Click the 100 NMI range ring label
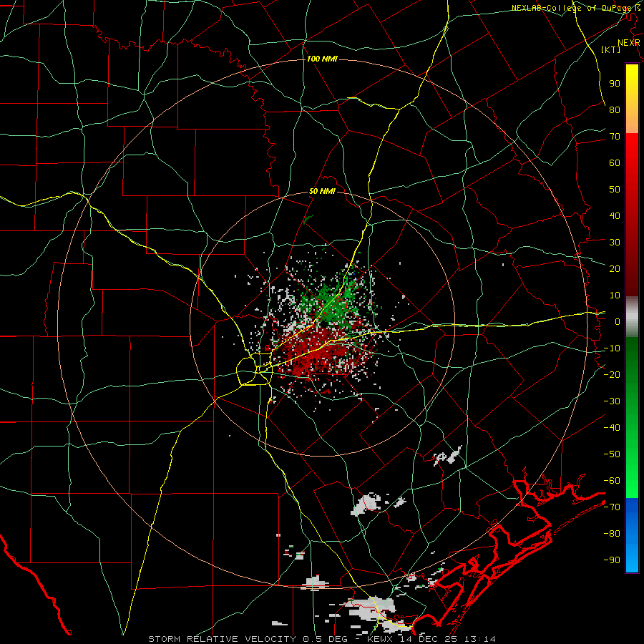Image resolution: width=644 pixels, height=644 pixels. tap(322, 59)
